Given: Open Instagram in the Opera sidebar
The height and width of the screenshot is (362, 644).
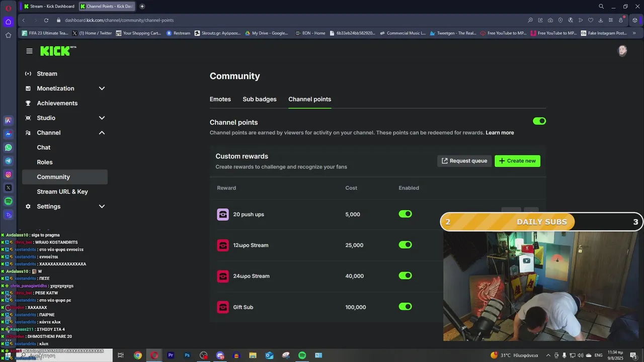Looking at the screenshot, I should coord(8,174).
